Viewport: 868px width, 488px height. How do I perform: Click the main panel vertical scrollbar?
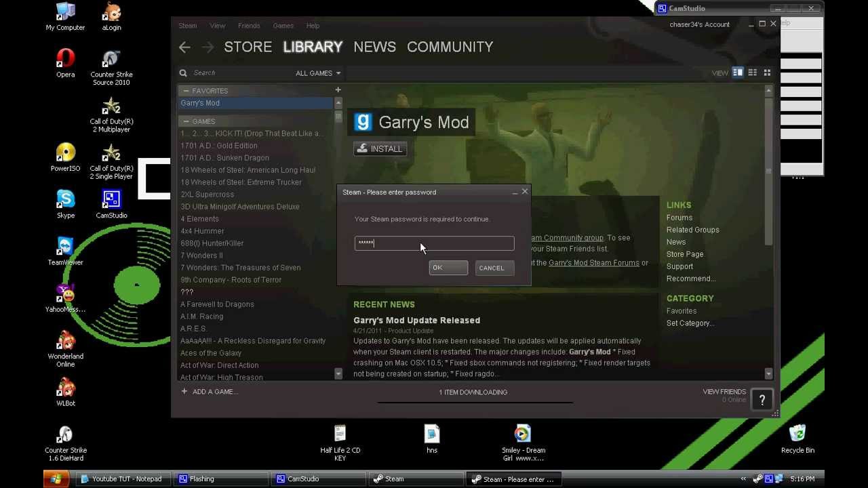click(x=768, y=170)
